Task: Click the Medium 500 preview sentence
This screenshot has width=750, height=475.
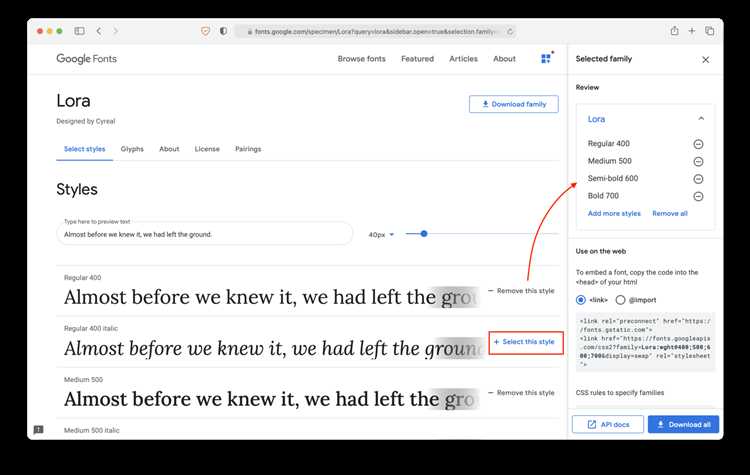Action: 271,399
